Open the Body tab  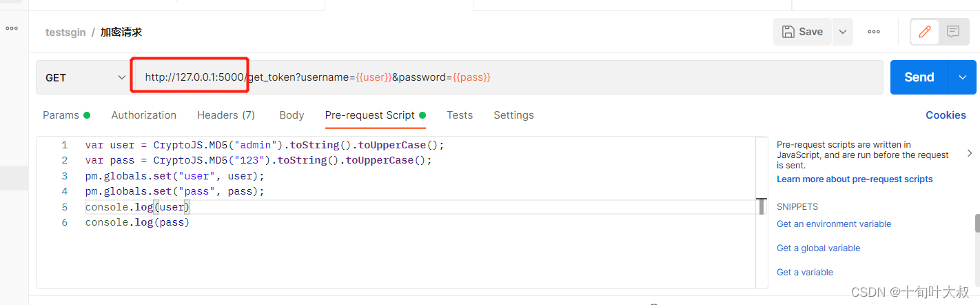click(292, 115)
